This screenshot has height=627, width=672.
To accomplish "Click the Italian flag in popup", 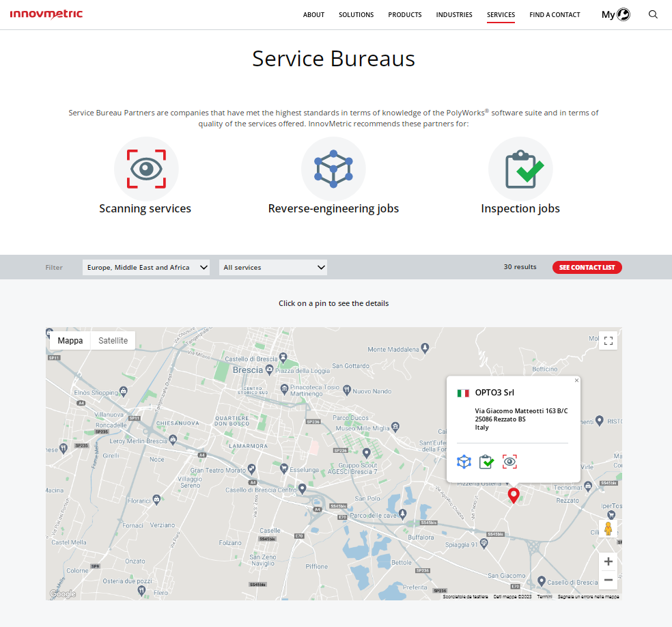I will coord(463,393).
